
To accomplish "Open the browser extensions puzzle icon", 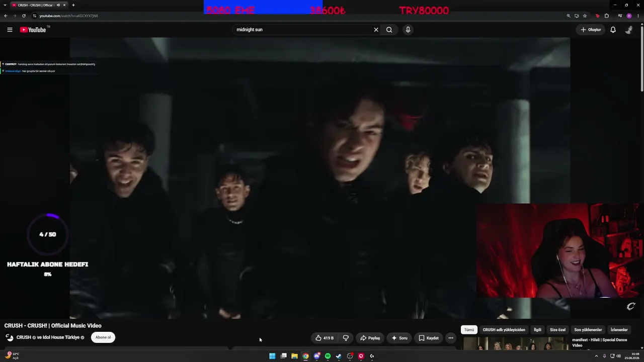I will point(606,16).
